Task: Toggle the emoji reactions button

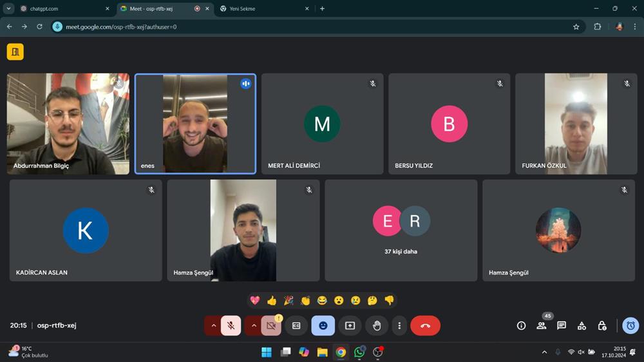Action: (323, 325)
